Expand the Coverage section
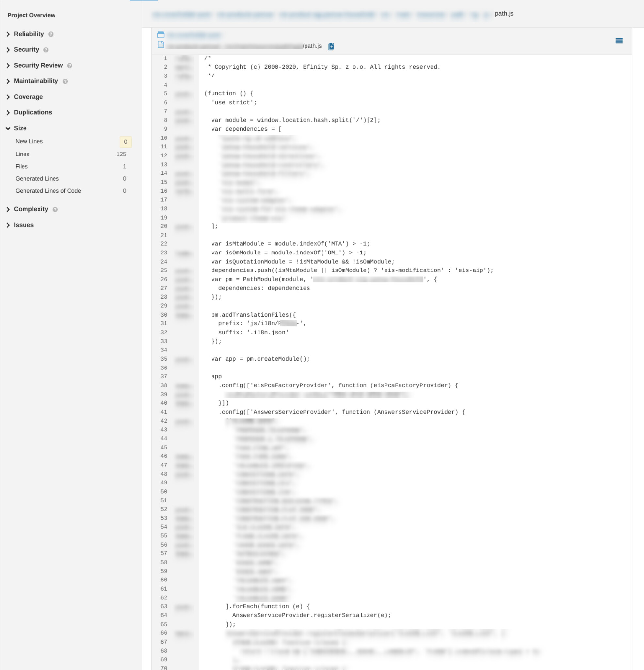The width and height of the screenshot is (644, 670). click(28, 97)
